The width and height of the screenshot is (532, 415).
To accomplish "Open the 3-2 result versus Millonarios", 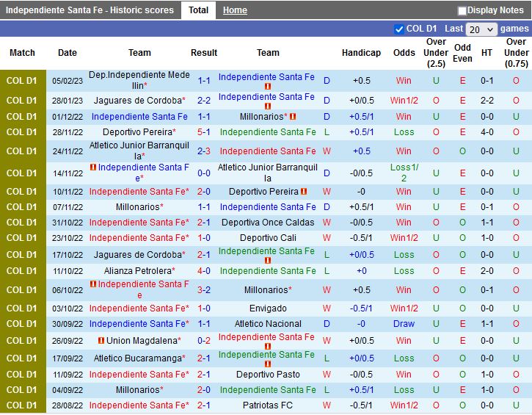I will (204, 289).
